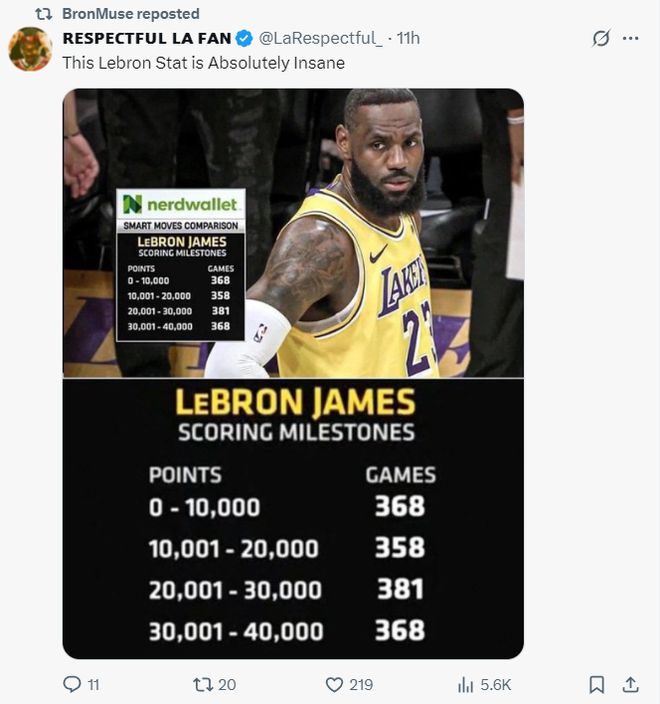Image resolution: width=660 pixels, height=704 pixels.
Task: Open view analytics bar chart icon
Action: click(466, 685)
